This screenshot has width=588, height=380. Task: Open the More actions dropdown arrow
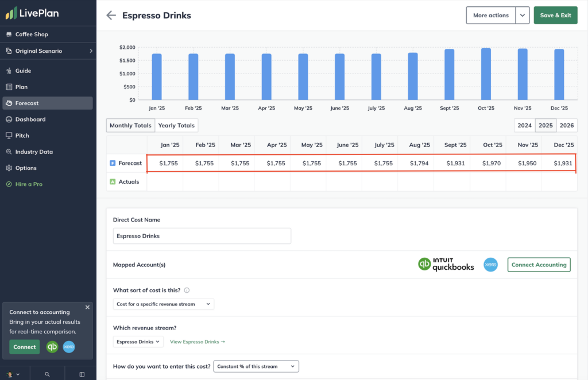522,15
